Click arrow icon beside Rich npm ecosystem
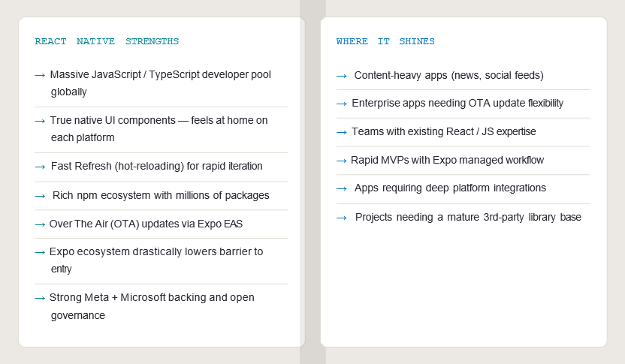 [41, 196]
